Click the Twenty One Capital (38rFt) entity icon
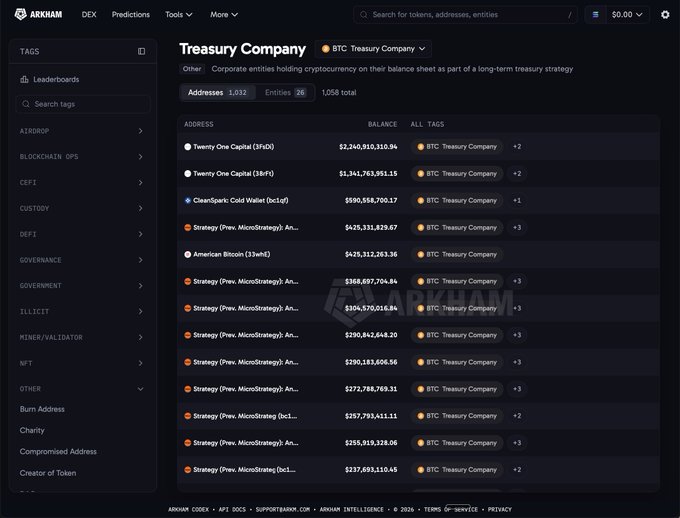 (187, 174)
